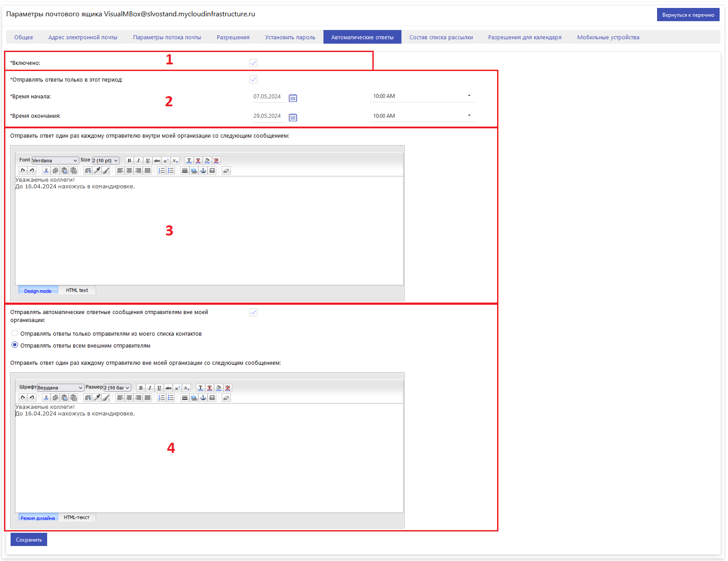This screenshot has width=728, height=561.
Task: Insert horizontal rule in internal message editor
Action: point(185,171)
